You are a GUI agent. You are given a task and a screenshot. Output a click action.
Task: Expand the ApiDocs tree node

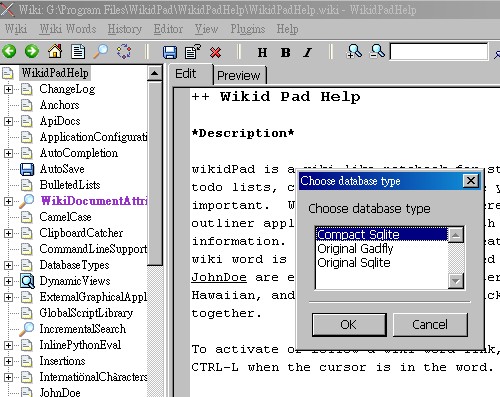(8, 121)
